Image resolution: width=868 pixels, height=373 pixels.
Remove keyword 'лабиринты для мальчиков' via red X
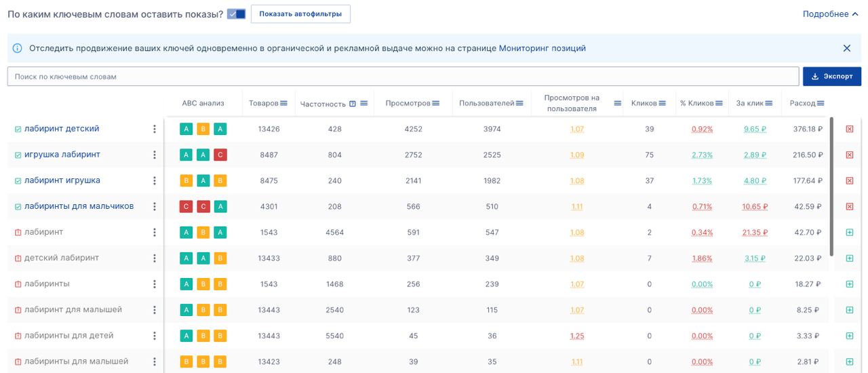[x=850, y=207]
